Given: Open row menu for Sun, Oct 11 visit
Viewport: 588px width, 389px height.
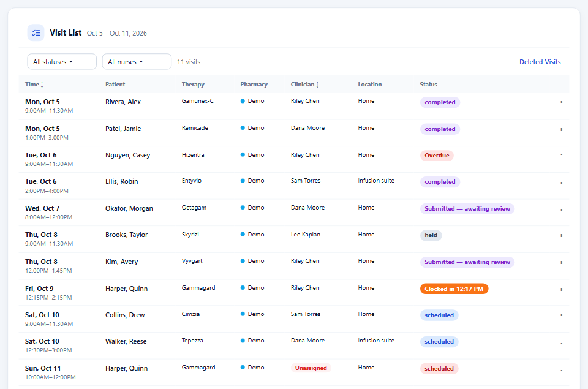Looking at the screenshot, I should [562, 369].
